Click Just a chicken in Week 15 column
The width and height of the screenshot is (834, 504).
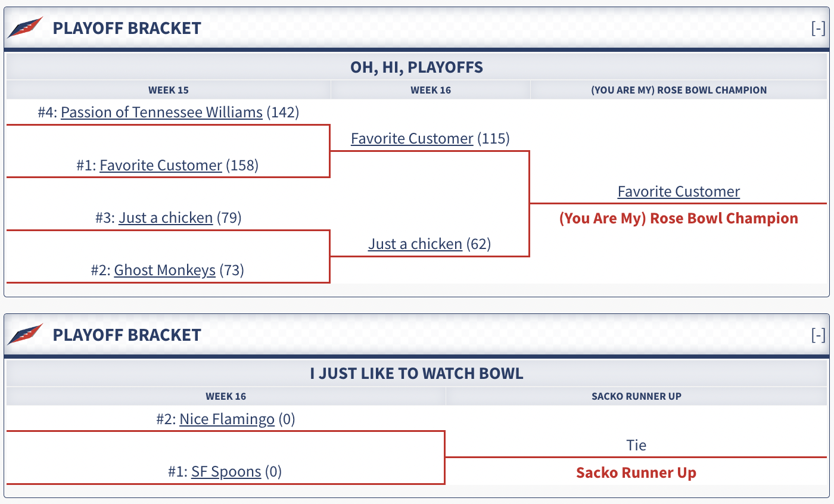(x=166, y=217)
